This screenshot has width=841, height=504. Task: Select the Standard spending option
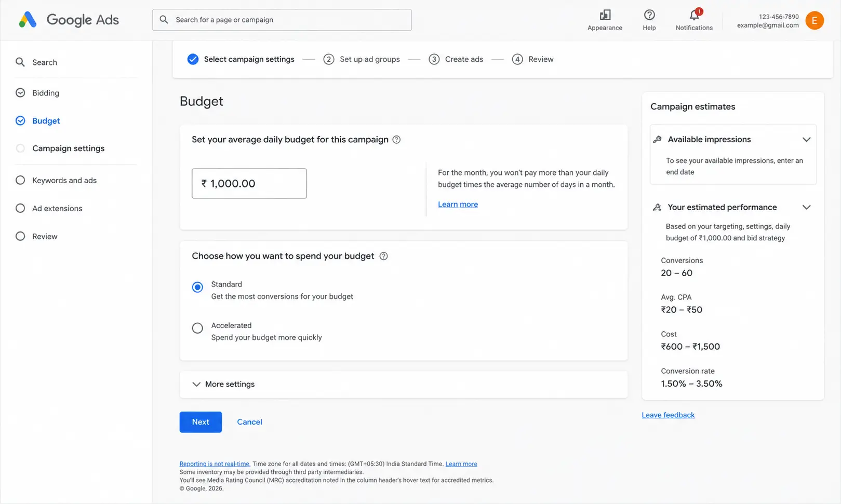pyautogui.click(x=197, y=288)
